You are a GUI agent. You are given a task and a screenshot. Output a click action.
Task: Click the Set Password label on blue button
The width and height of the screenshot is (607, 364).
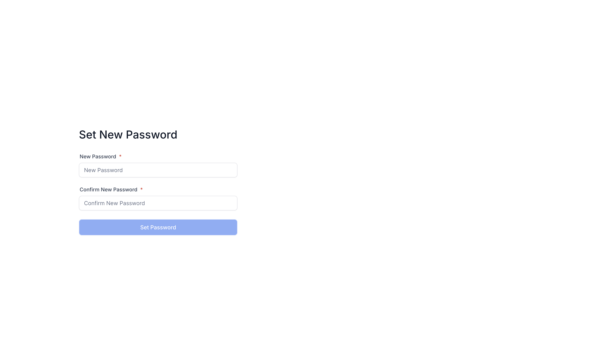pyautogui.click(x=158, y=227)
